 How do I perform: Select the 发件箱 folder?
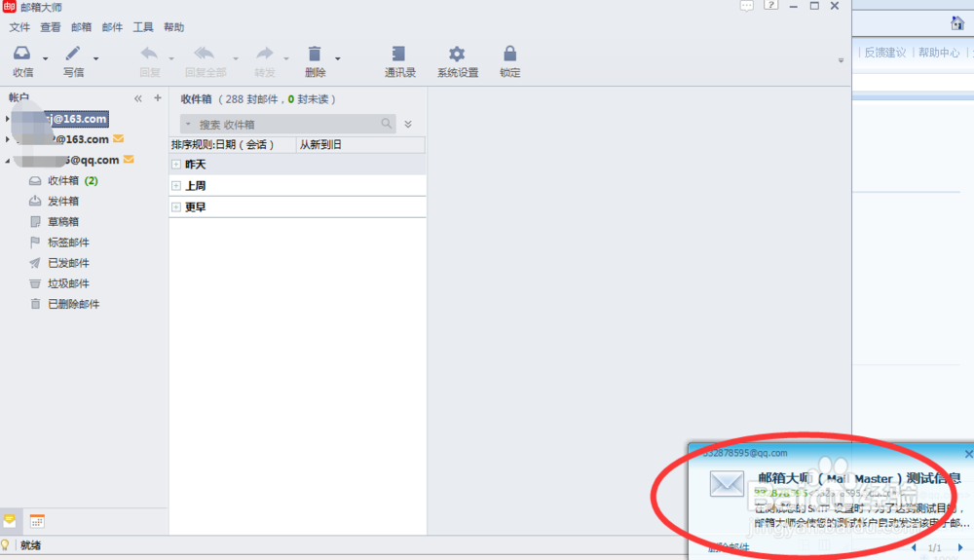tap(54, 202)
